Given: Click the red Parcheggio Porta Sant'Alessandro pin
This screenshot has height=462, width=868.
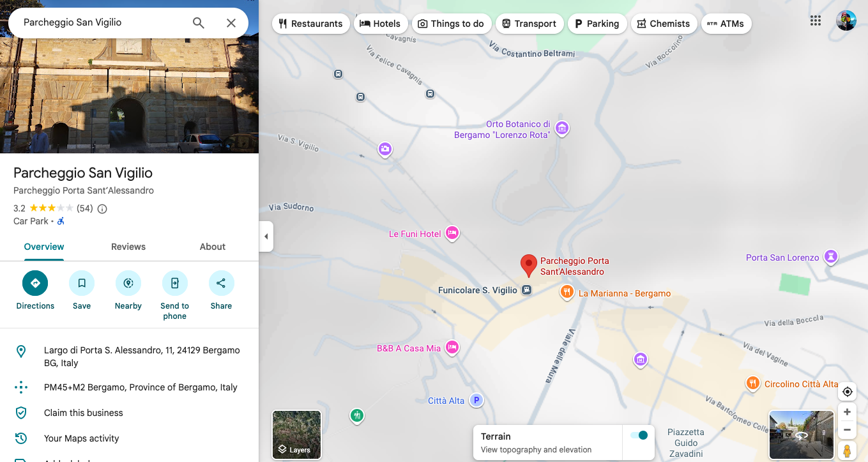Looking at the screenshot, I should pyautogui.click(x=528, y=265).
